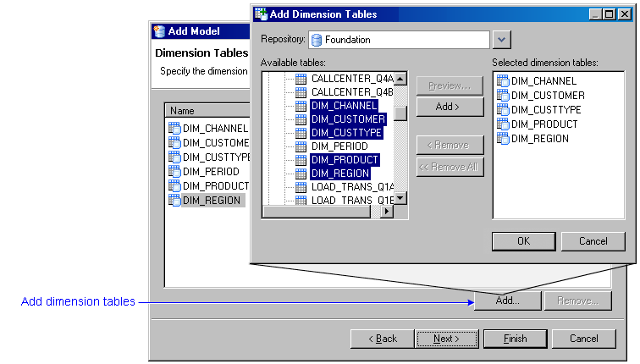
Task: Go to previous step with < Back
Action: [382, 339]
